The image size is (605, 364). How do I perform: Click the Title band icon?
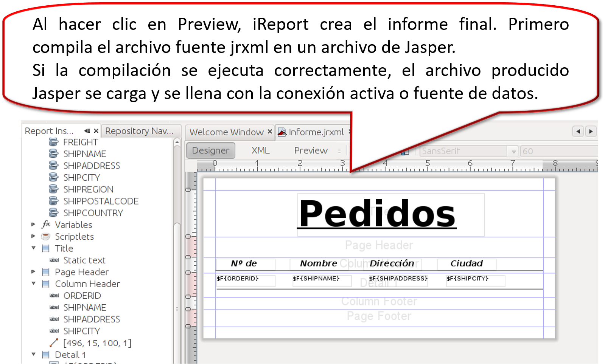point(46,248)
